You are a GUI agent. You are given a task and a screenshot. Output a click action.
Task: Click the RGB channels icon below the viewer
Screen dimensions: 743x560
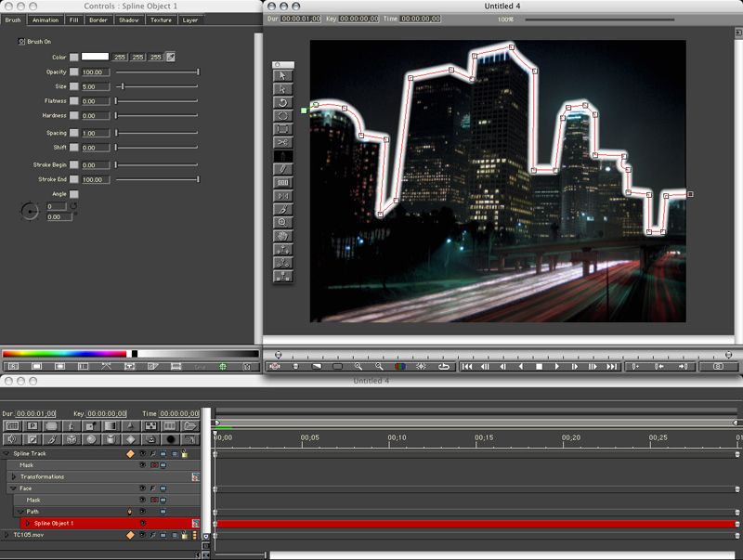click(x=400, y=366)
